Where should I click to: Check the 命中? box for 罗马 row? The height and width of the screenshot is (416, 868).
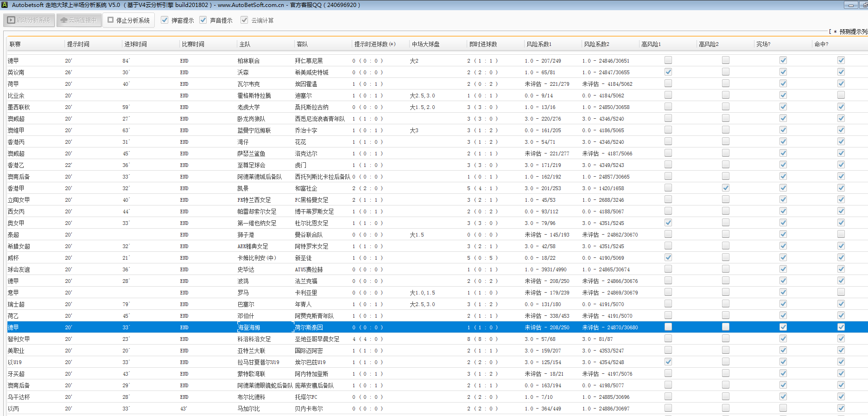(841, 292)
